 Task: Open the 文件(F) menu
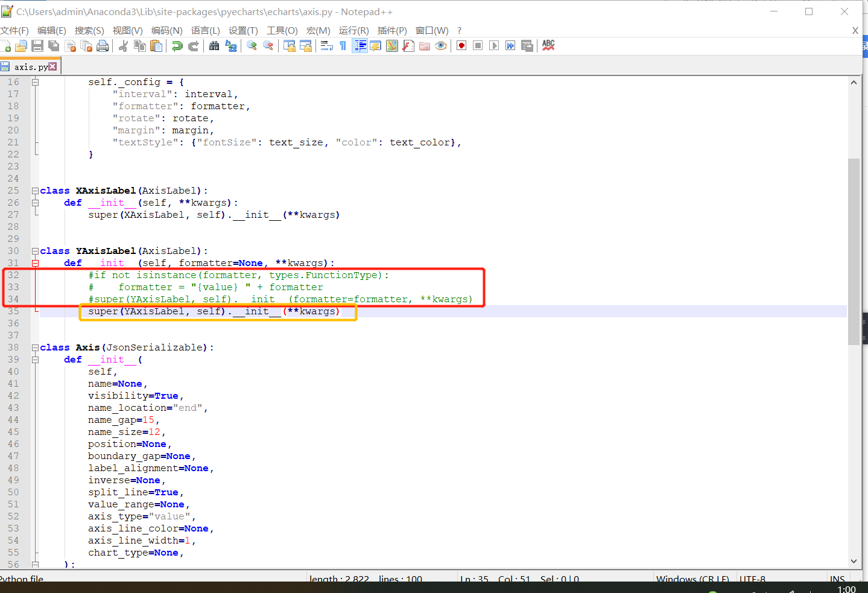coord(14,31)
